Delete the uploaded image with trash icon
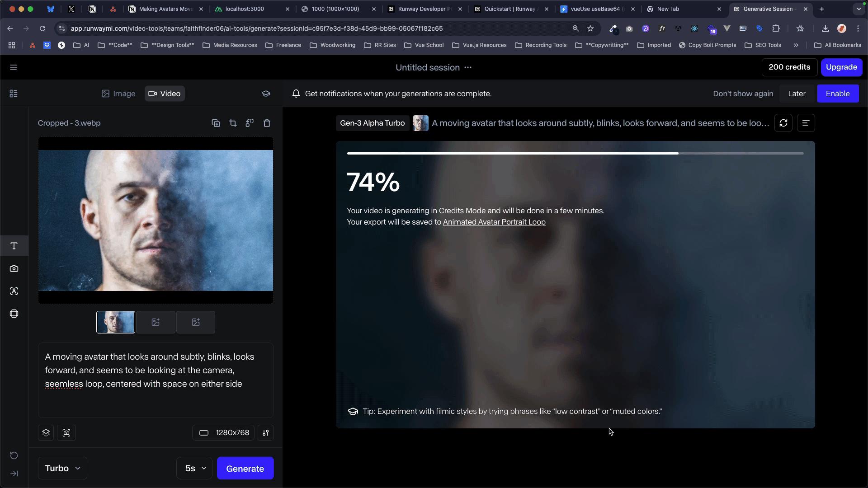The image size is (868, 488). [x=267, y=123]
